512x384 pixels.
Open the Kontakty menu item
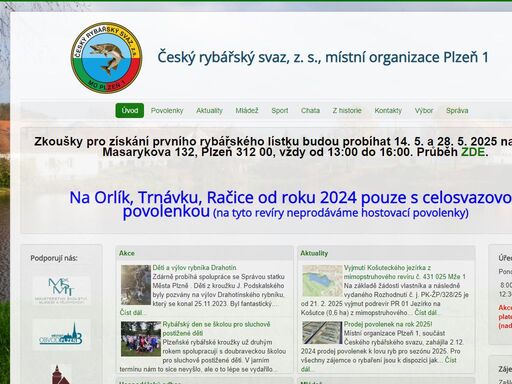click(x=388, y=110)
